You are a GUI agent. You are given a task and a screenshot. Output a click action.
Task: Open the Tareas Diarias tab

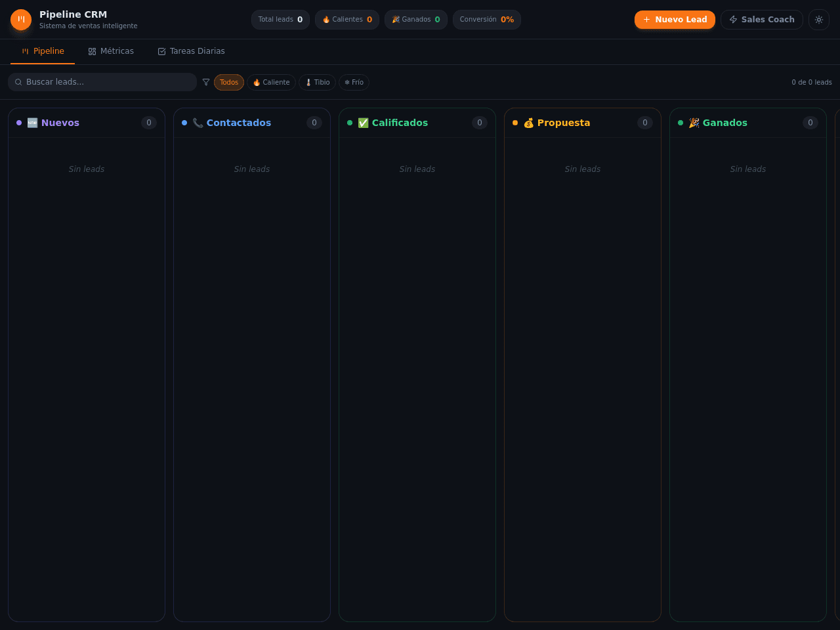tap(191, 51)
